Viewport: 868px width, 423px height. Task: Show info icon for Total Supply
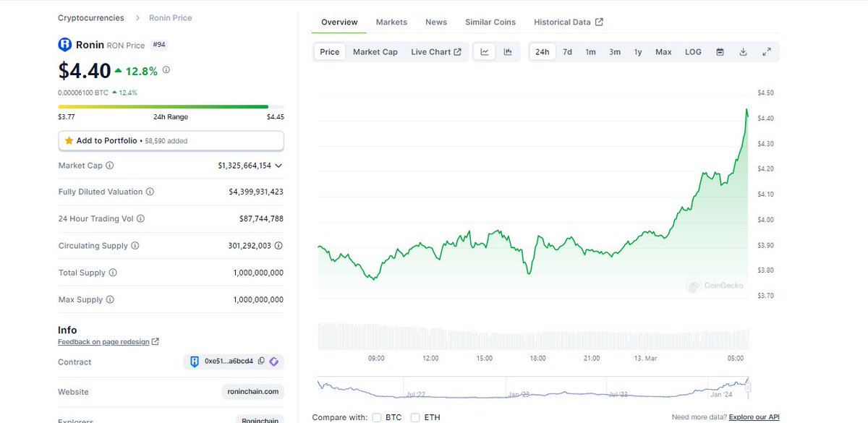click(113, 273)
